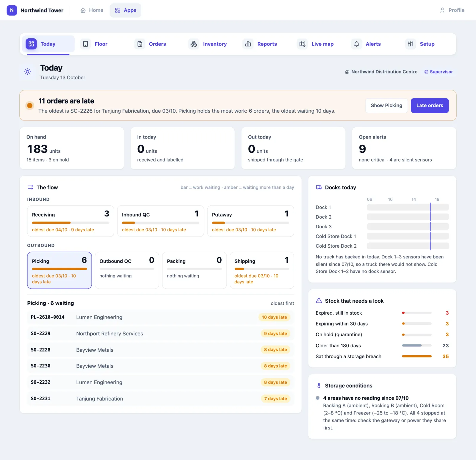This screenshot has width=476, height=460.
Task: Click the Profile person icon
Action: coord(442,10)
